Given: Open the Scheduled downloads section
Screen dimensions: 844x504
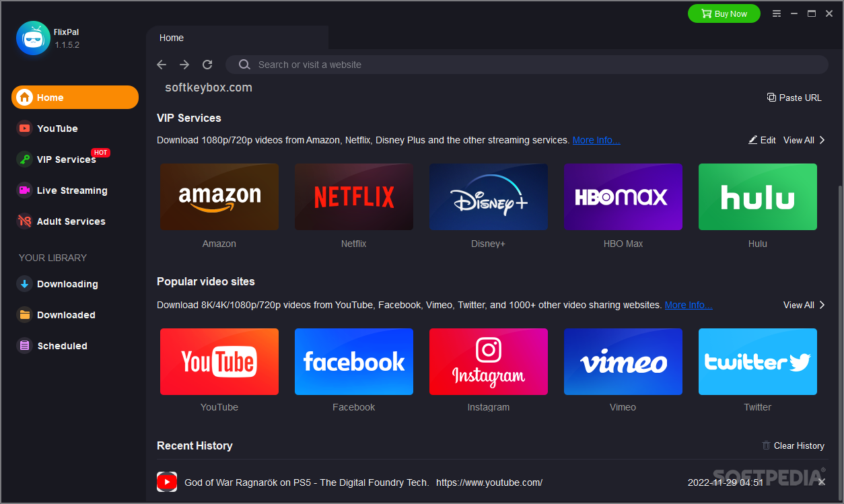Looking at the screenshot, I should tap(61, 346).
